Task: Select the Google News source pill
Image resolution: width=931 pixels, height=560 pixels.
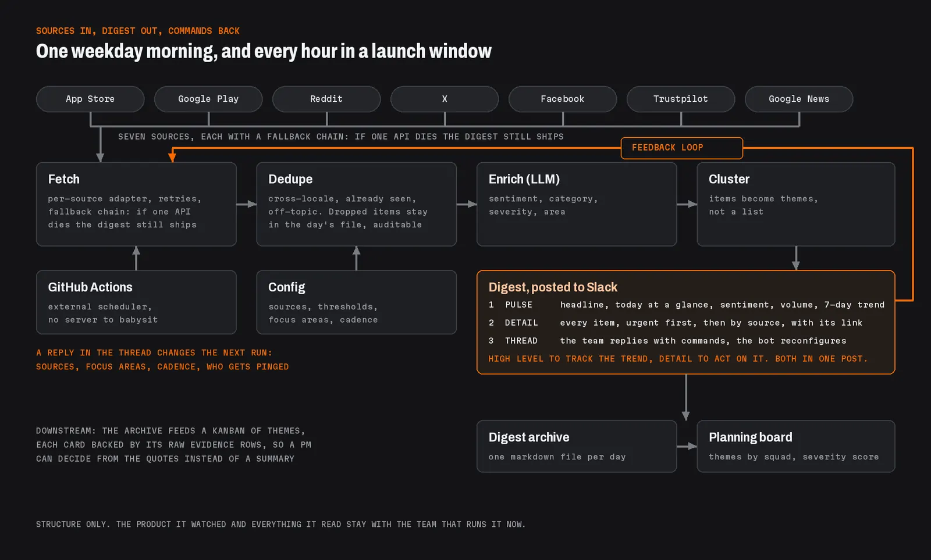Action: pyautogui.click(x=799, y=99)
